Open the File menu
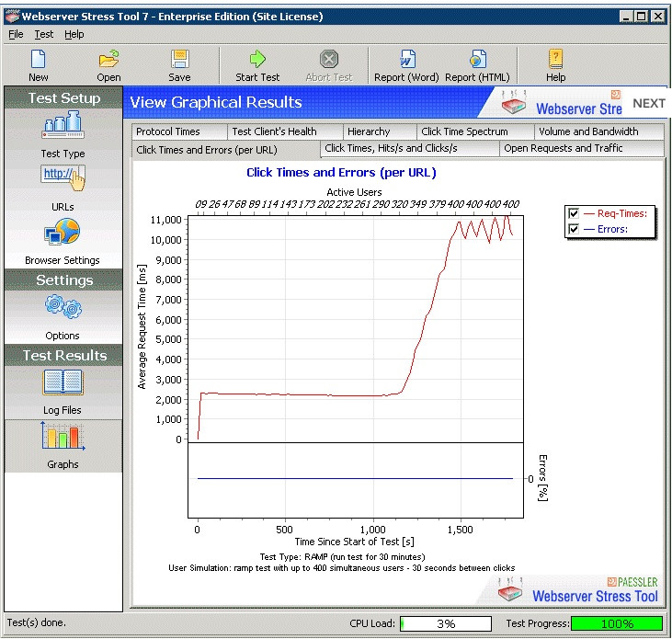 [16, 34]
